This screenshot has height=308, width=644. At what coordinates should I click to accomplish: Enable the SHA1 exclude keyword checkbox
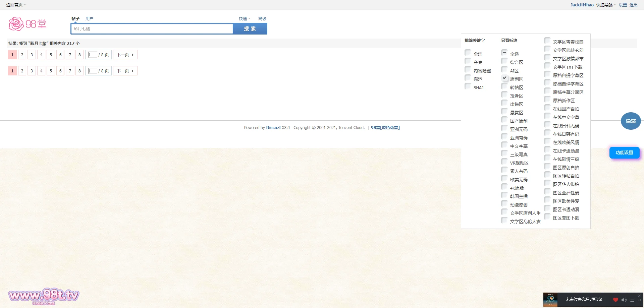click(x=468, y=86)
